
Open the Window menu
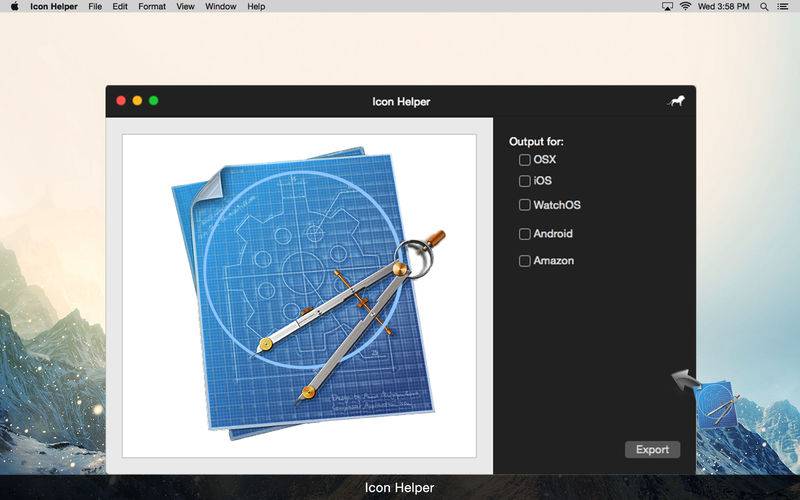(x=220, y=7)
